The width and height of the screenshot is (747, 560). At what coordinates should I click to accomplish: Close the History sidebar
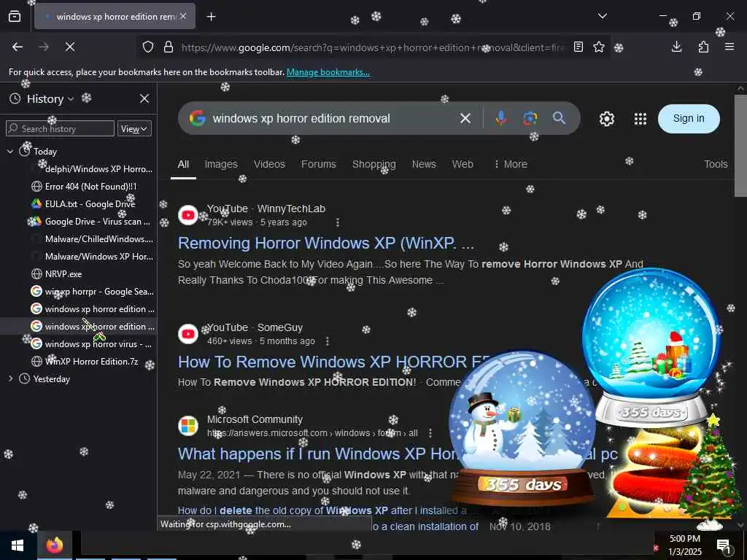pyautogui.click(x=144, y=98)
